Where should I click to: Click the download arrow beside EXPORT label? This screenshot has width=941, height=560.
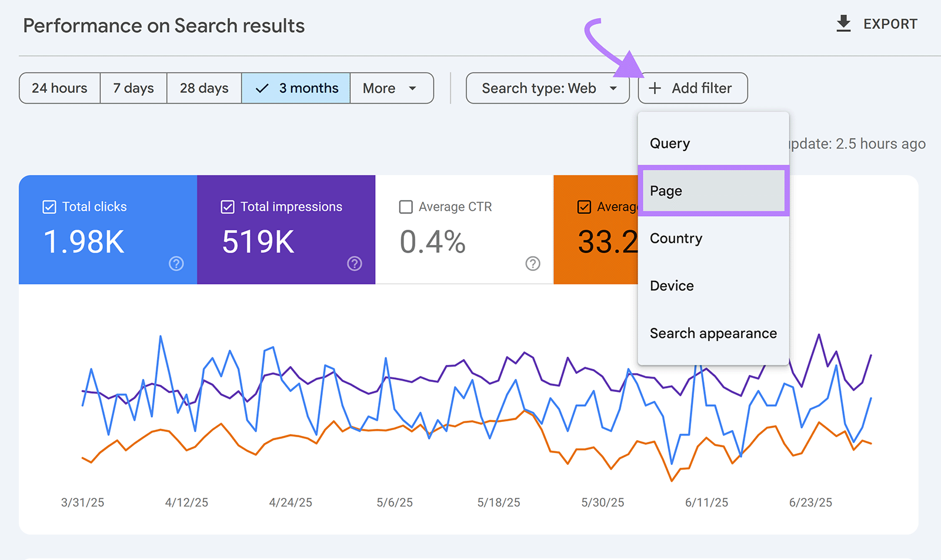click(x=843, y=23)
